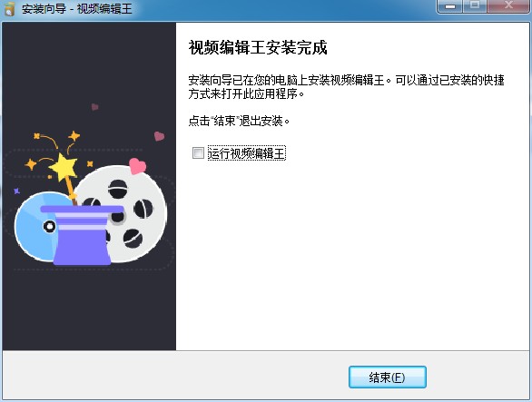This screenshot has width=532, height=402.
Task: Click the disabled maximize button
Action: pos(475,5)
